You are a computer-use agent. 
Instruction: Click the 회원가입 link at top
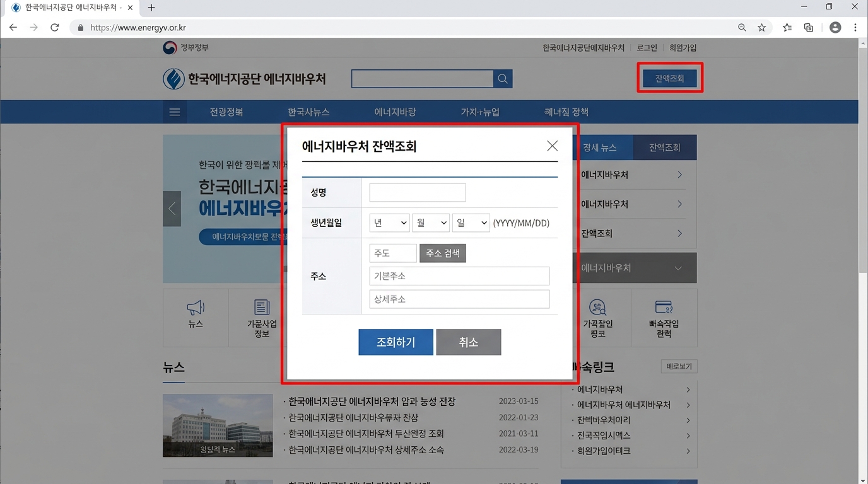pos(683,48)
